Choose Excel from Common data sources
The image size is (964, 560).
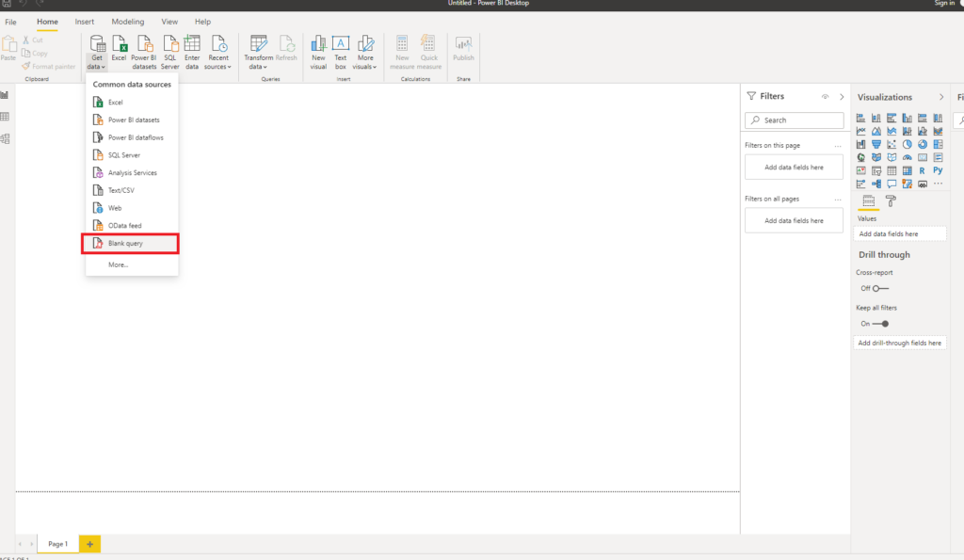pyautogui.click(x=132, y=102)
